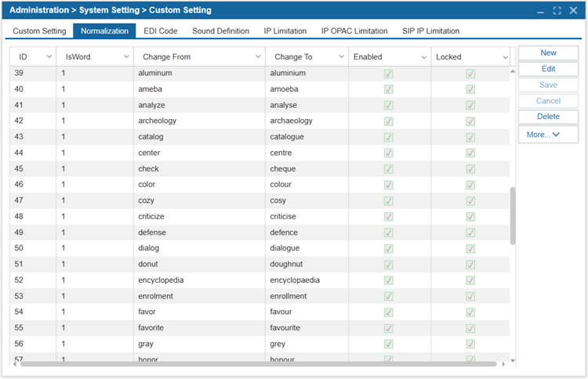Expand the Change From column dropdown arrow

pyautogui.click(x=259, y=57)
